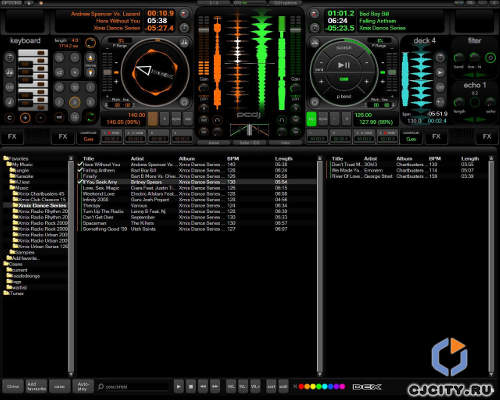
Task: Open the echo 1 effect selector header
Action: (474, 85)
